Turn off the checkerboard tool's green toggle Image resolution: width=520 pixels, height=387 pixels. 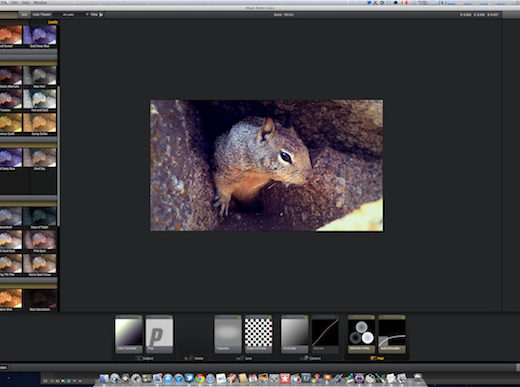pos(269,317)
